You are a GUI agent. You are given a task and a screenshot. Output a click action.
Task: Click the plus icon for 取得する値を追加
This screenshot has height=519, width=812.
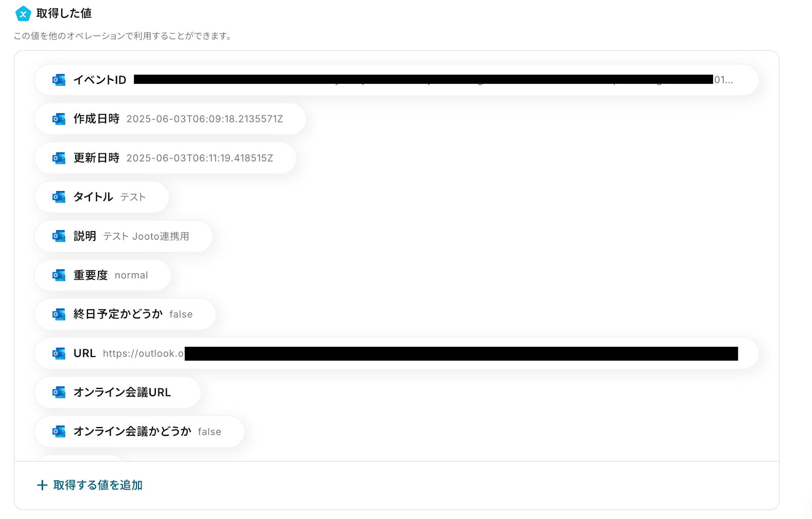(42, 485)
